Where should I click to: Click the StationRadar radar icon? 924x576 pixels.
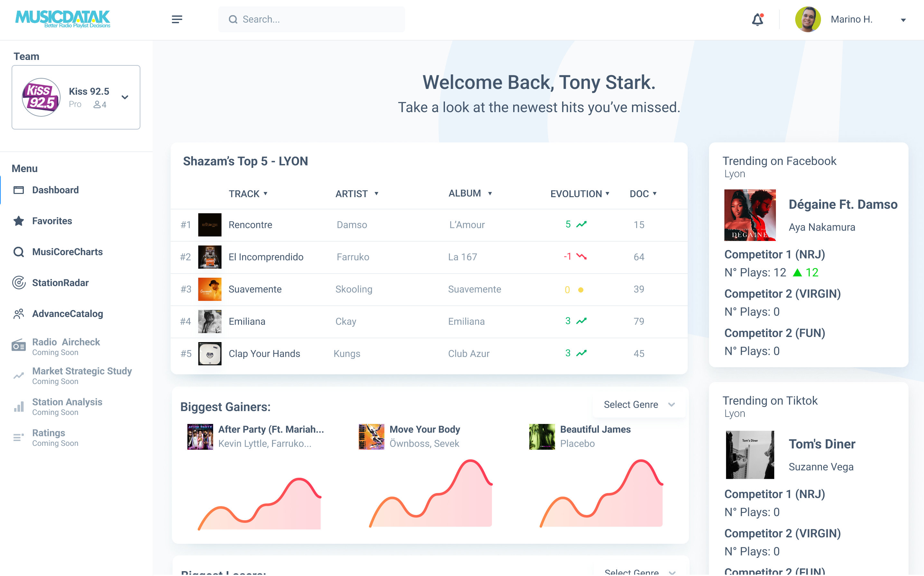pyautogui.click(x=19, y=283)
